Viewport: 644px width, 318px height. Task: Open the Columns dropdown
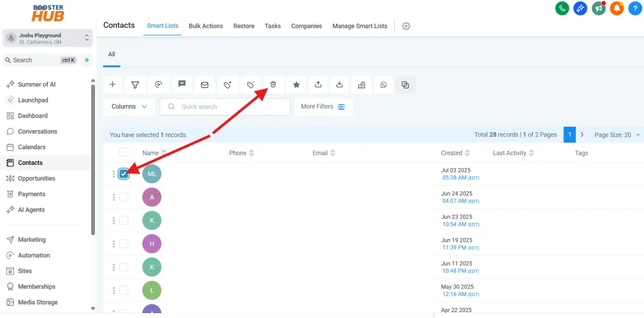pyautogui.click(x=129, y=106)
